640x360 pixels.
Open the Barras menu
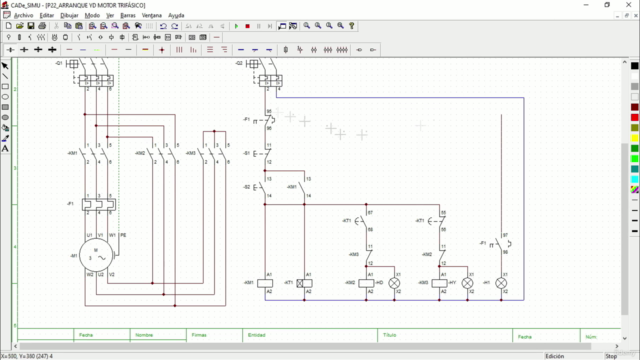tap(128, 16)
